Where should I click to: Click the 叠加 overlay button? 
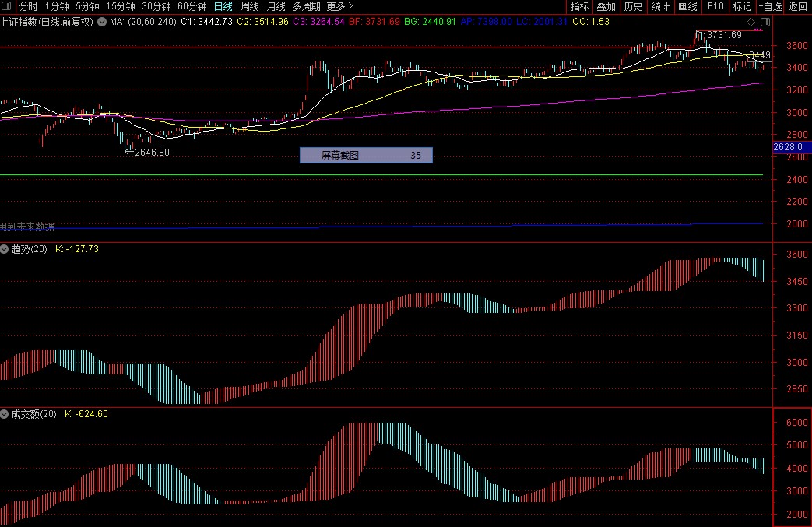click(606, 6)
